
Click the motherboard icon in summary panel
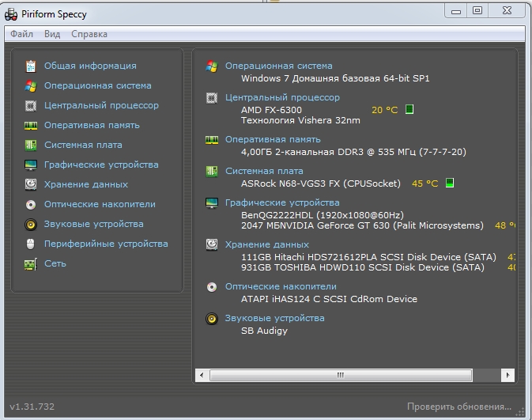coord(212,172)
